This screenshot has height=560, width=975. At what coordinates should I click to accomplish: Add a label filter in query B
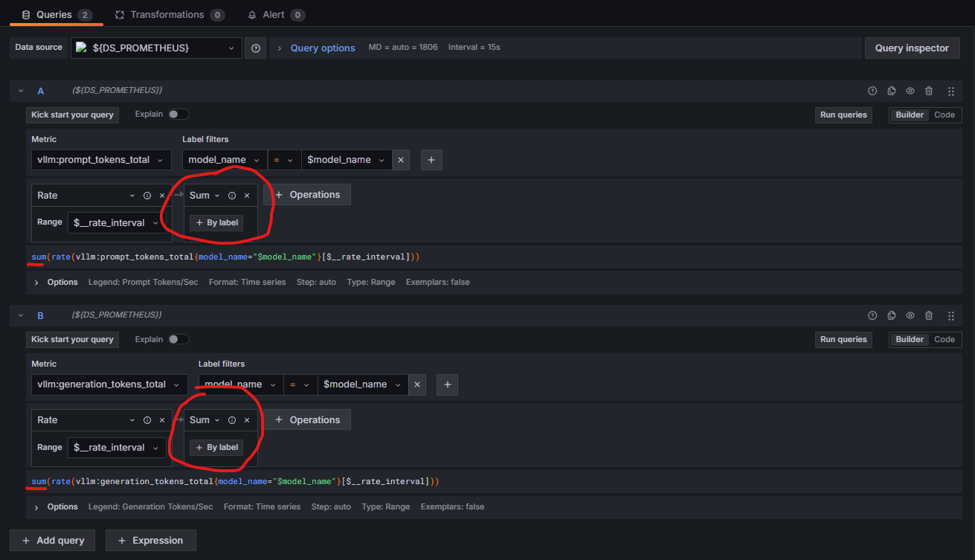tap(448, 384)
